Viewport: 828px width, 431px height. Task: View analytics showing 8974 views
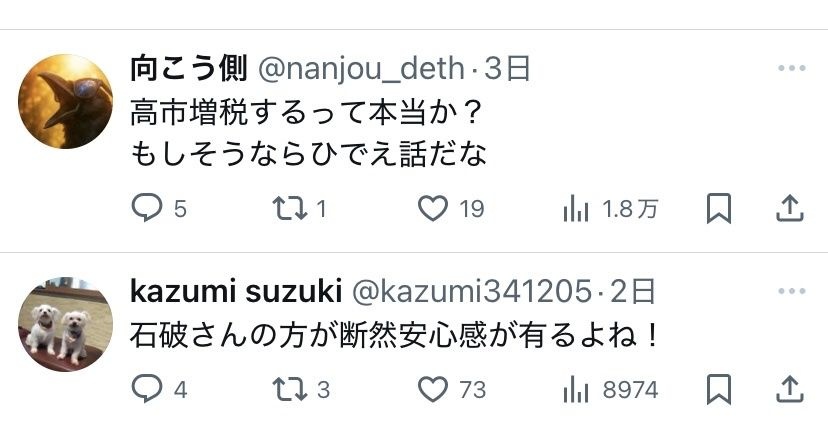[x=576, y=387]
